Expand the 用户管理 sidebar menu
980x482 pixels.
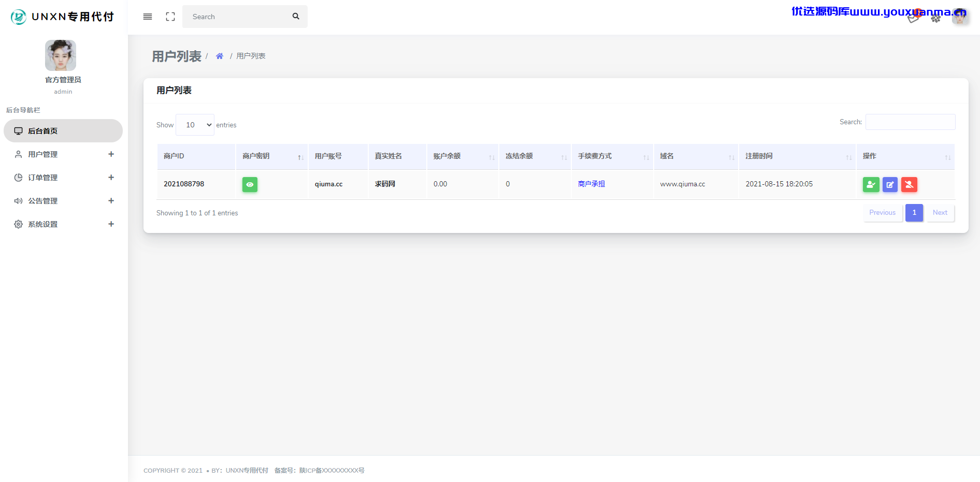tap(63, 154)
